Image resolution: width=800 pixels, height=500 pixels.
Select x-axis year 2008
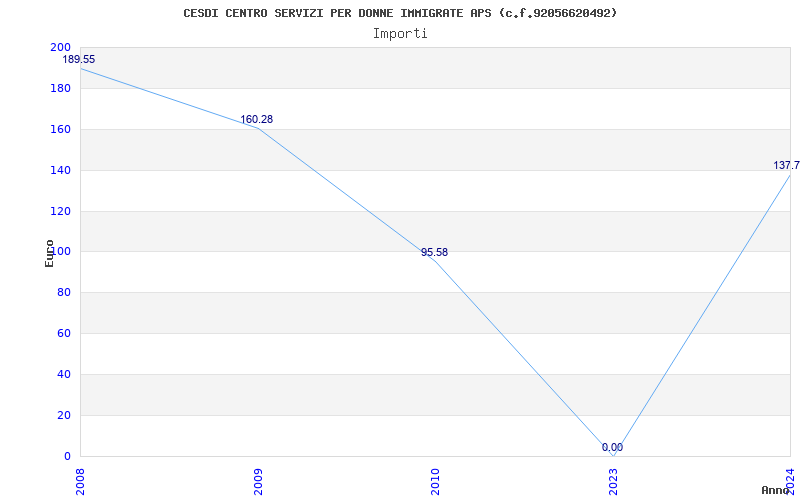point(81,481)
